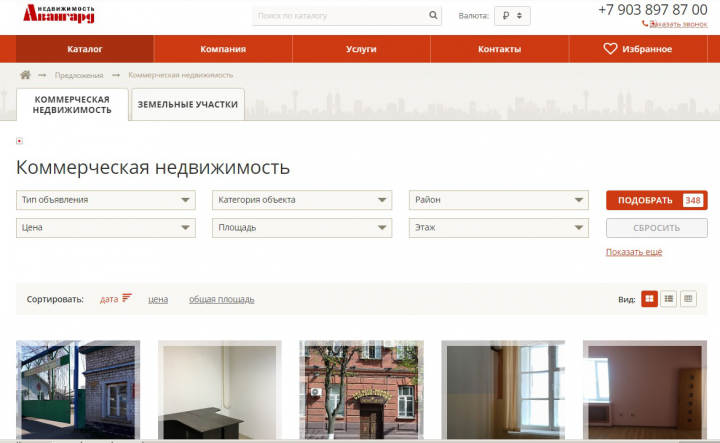
Task: Open the Контакты menu
Action: pos(500,49)
